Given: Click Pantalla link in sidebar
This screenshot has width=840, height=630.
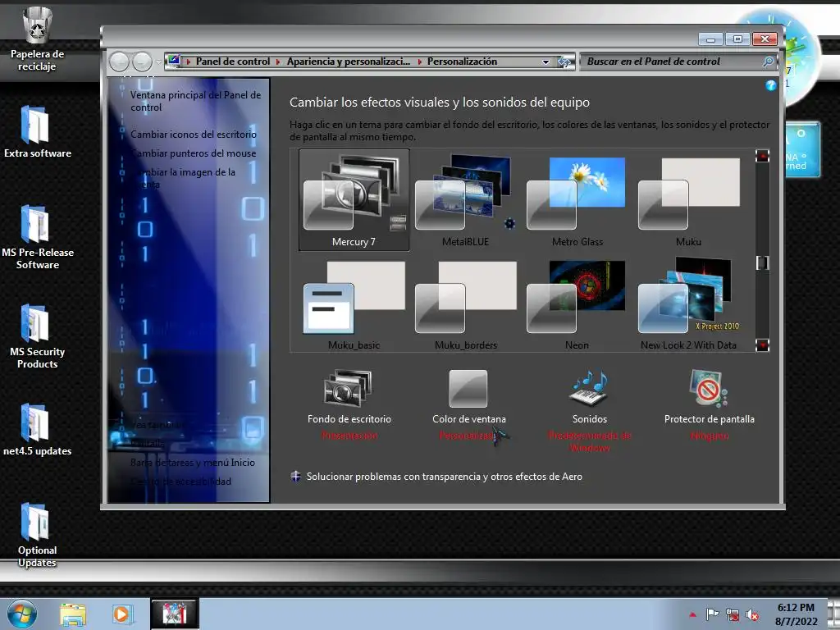Looking at the screenshot, I should click(x=148, y=444).
